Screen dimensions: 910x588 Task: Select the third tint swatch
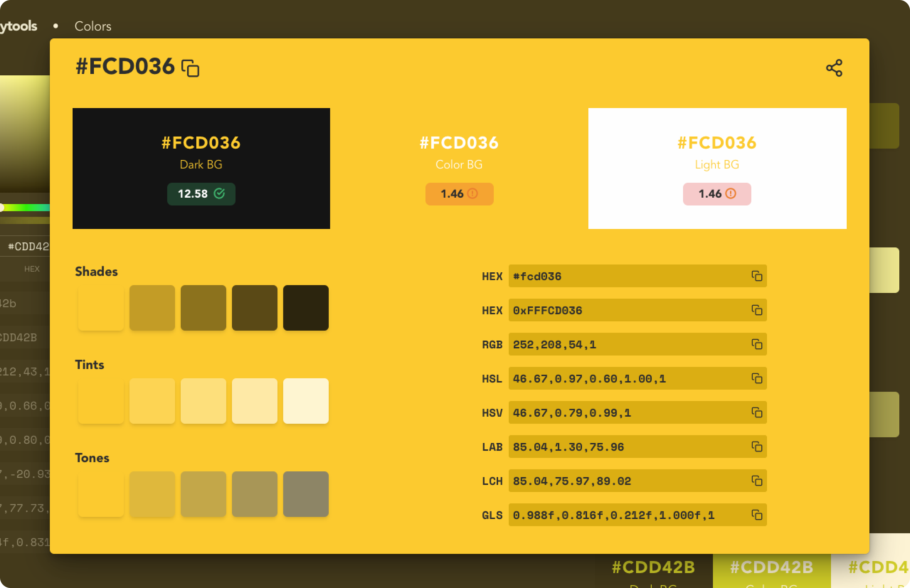pos(203,401)
